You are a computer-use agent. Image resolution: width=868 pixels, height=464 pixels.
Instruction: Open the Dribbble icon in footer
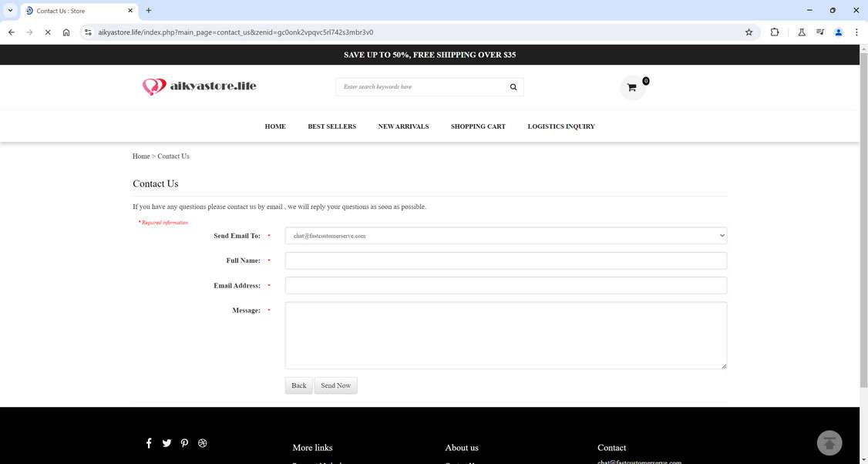pos(203,443)
